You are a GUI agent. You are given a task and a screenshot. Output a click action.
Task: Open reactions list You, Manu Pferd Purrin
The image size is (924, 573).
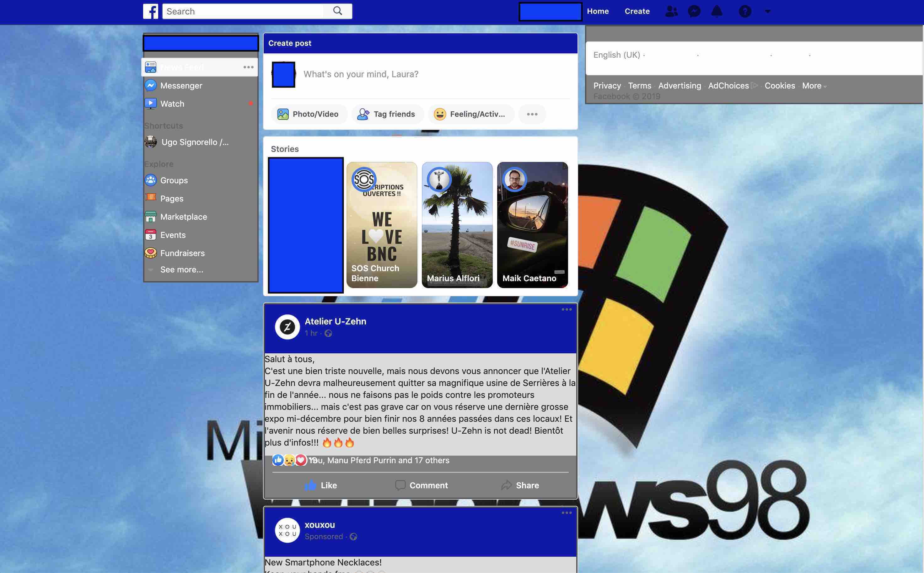[x=379, y=460]
